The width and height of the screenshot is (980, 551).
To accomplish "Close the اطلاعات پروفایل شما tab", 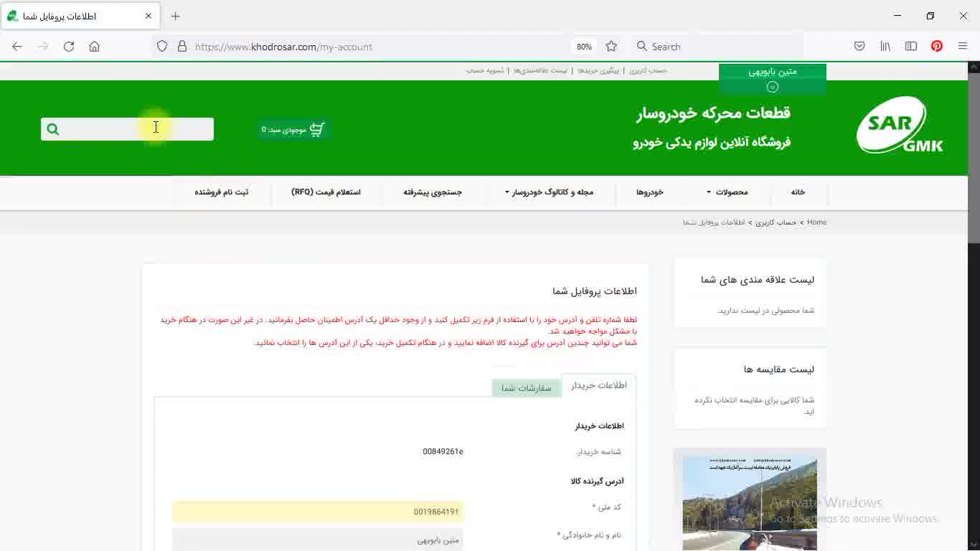I will (149, 16).
